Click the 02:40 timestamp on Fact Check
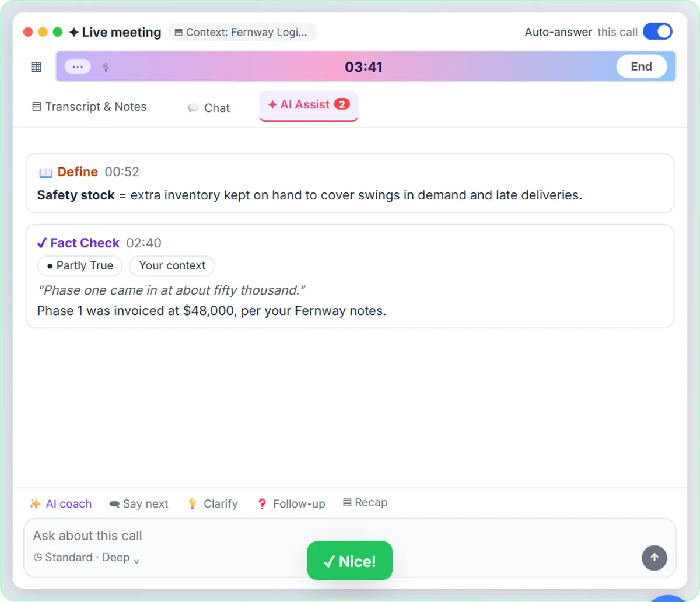Viewport: 700px width, 602px height. pos(144,243)
